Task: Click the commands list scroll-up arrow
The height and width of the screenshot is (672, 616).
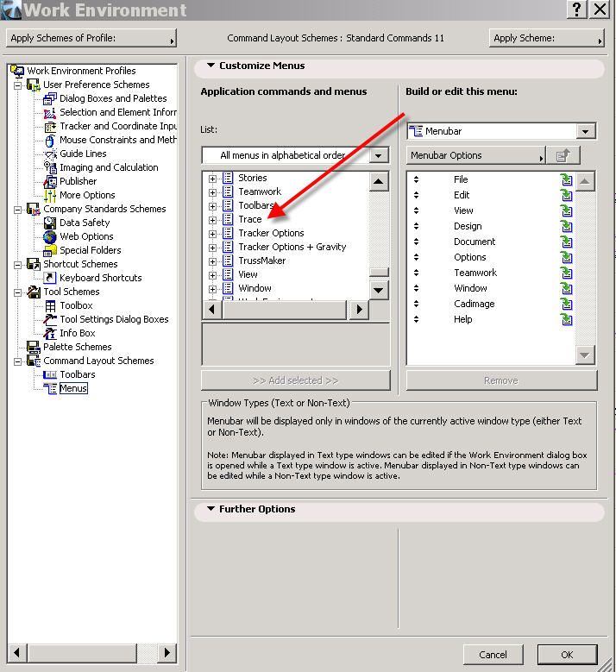Action: [378, 181]
